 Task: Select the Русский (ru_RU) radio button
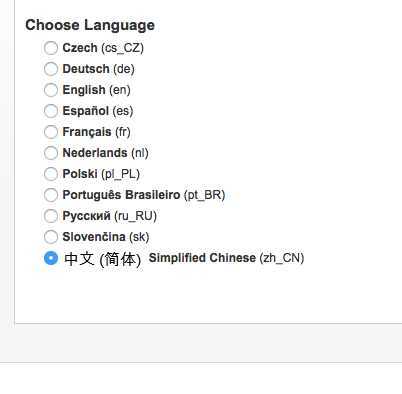(51, 216)
